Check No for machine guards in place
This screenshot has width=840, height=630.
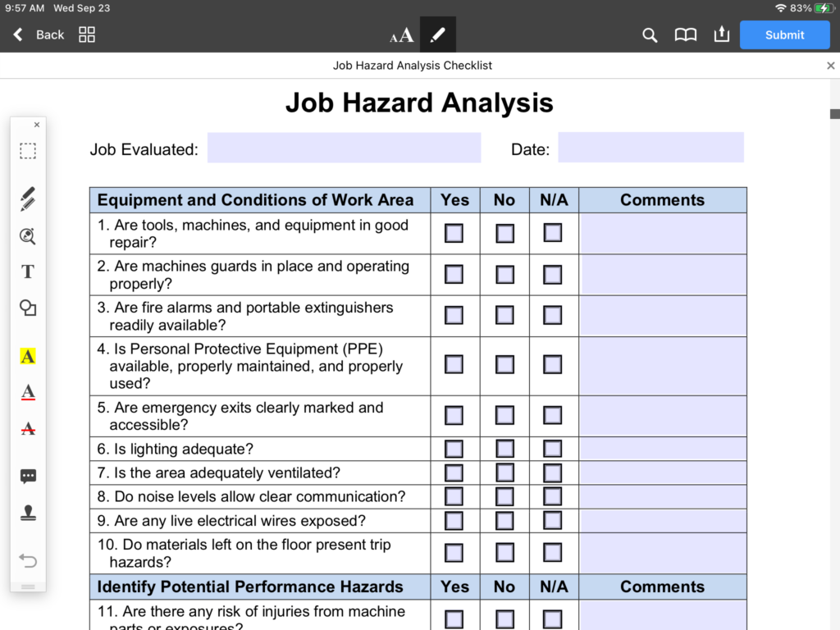pyautogui.click(x=504, y=274)
